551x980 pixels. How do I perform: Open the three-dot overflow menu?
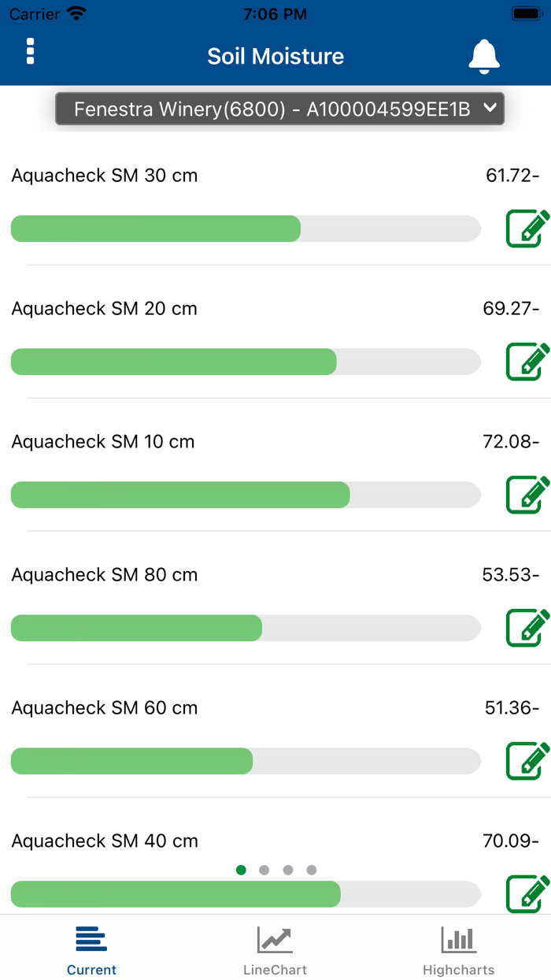coord(31,51)
